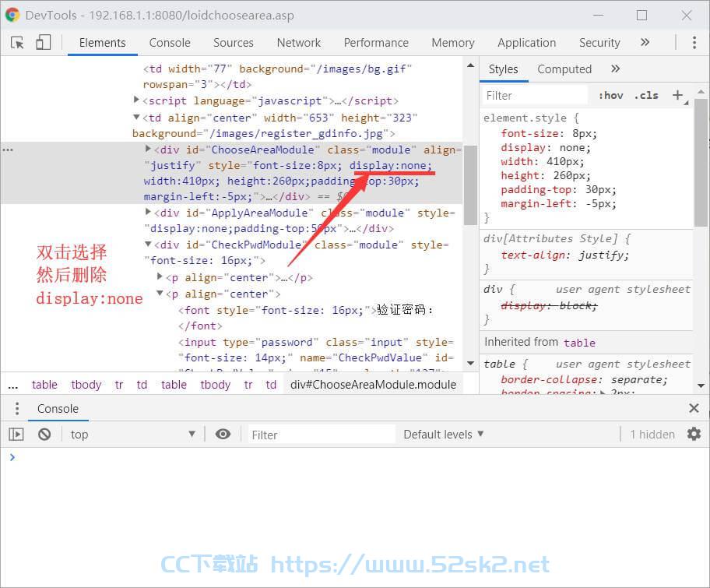Select the Styles pane tab
This screenshot has width=710, height=588.
pyautogui.click(x=503, y=69)
